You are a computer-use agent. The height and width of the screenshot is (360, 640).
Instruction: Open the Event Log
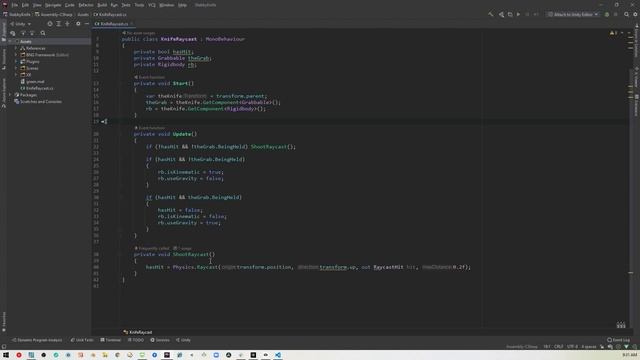[x=618, y=340]
